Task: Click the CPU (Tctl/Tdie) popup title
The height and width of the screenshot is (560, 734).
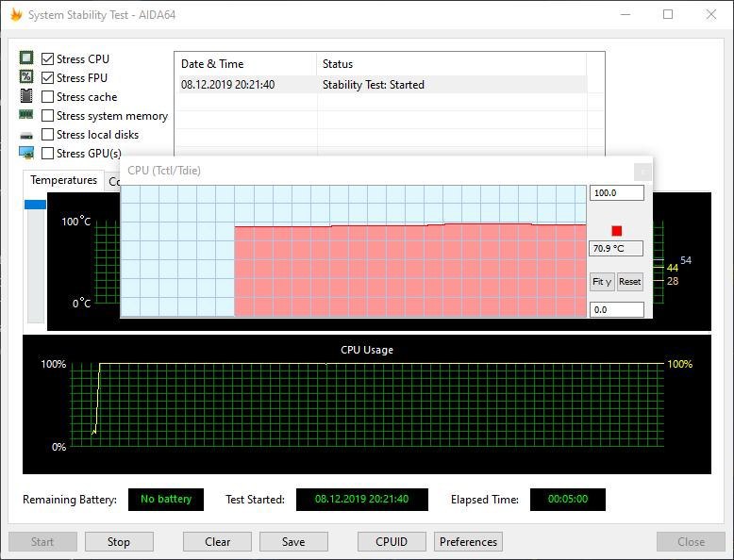Action: [x=164, y=171]
